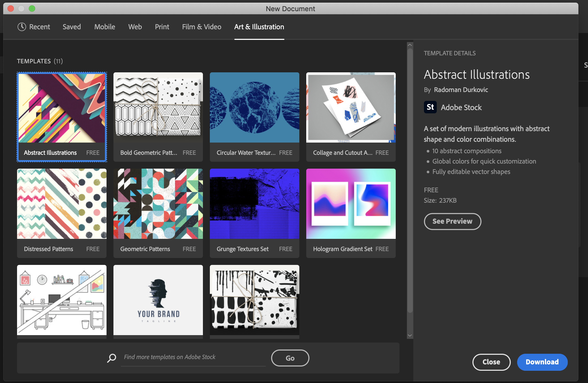
Task: Switch to the Film & Video tab
Action: click(202, 27)
